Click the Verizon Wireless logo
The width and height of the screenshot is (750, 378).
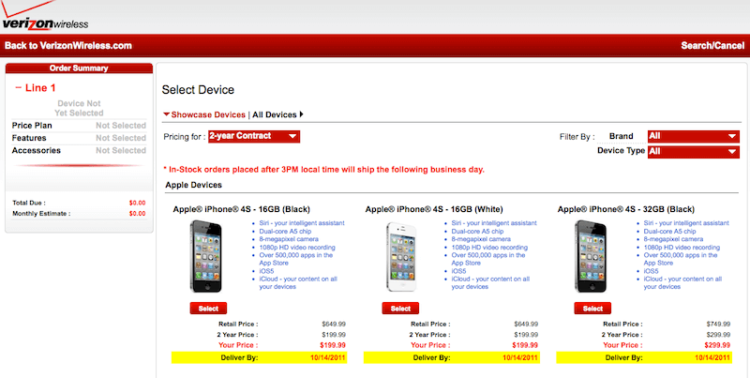(44, 16)
